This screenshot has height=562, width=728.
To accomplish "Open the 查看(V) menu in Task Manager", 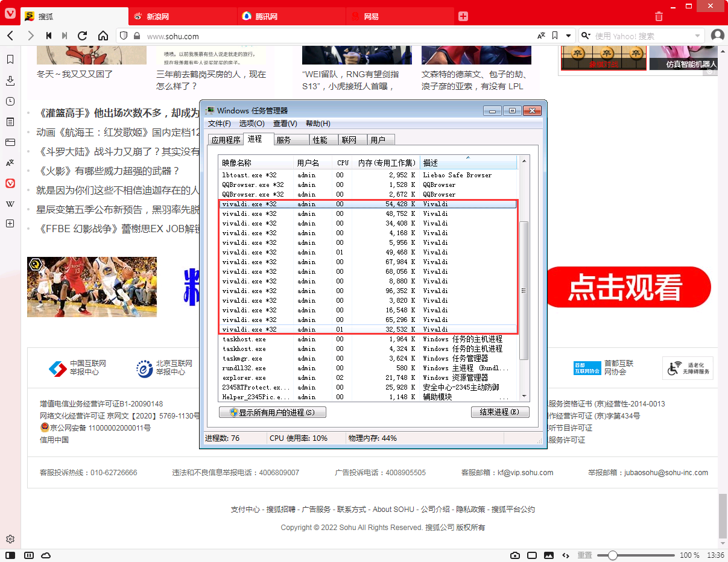I will (x=285, y=124).
